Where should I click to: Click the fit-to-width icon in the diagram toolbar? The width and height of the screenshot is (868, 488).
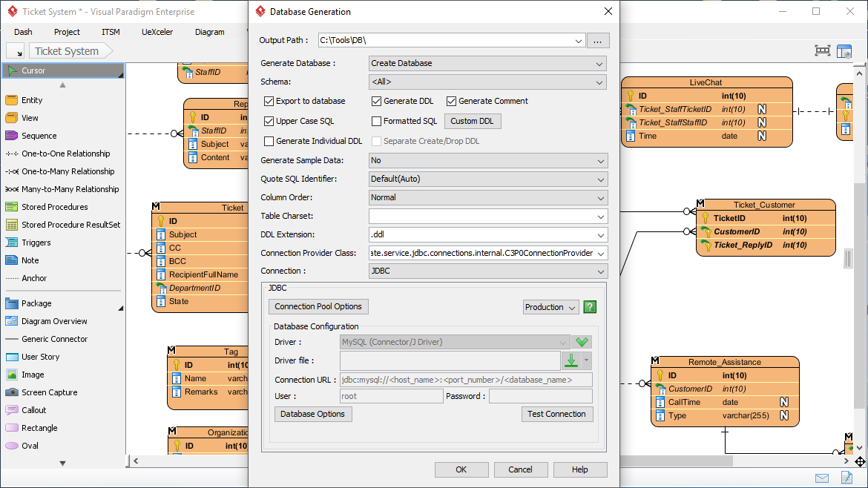click(x=823, y=51)
